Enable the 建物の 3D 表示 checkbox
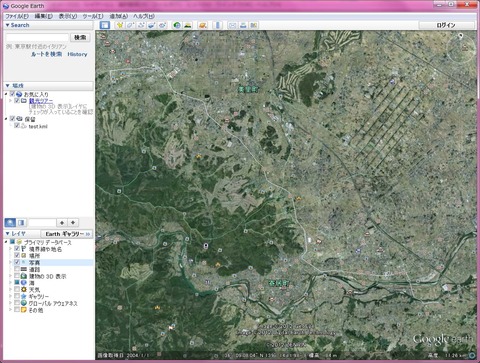The height and width of the screenshot is (363, 480). [x=17, y=276]
